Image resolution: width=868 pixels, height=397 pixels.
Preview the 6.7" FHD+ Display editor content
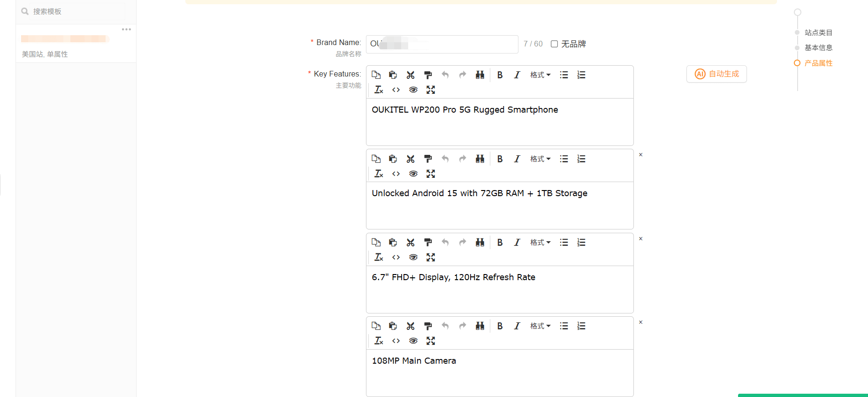pos(413,257)
